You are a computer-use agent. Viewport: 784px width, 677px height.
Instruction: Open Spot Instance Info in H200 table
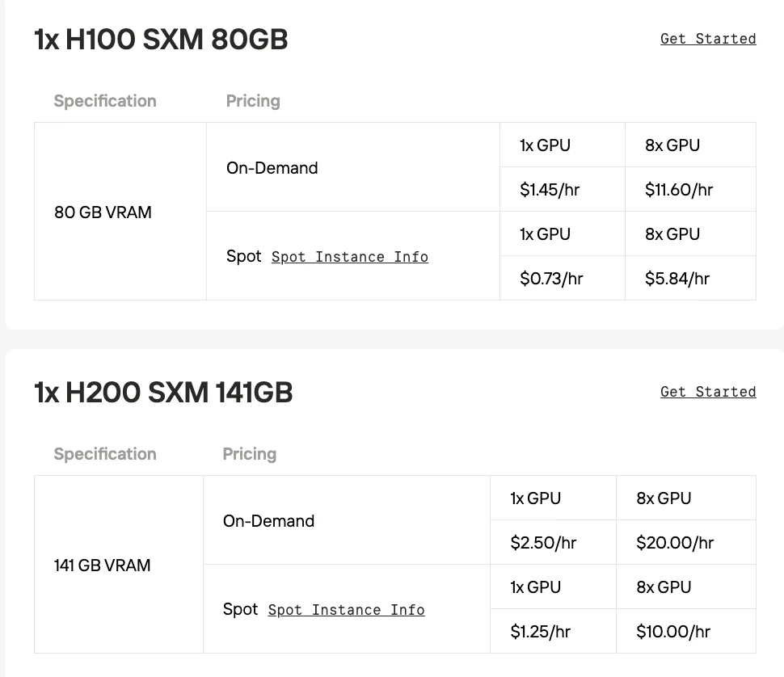pyautogui.click(x=347, y=610)
